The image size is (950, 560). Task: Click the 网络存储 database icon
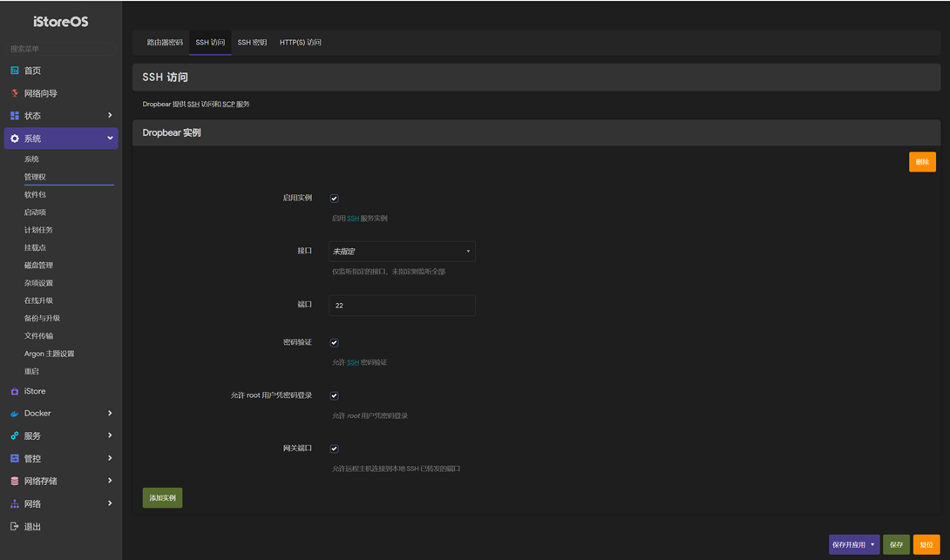click(x=15, y=481)
